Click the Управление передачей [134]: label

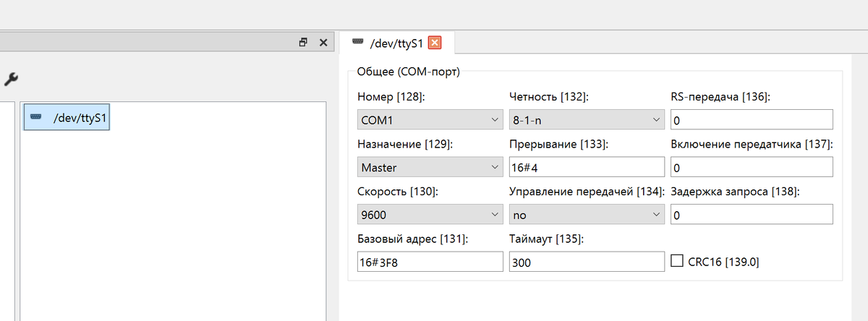point(587,192)
